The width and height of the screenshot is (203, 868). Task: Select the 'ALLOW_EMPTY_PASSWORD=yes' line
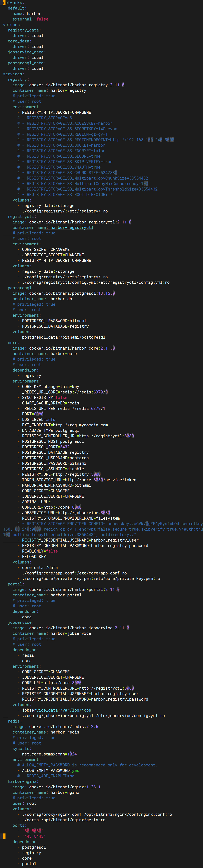point(48,771)
